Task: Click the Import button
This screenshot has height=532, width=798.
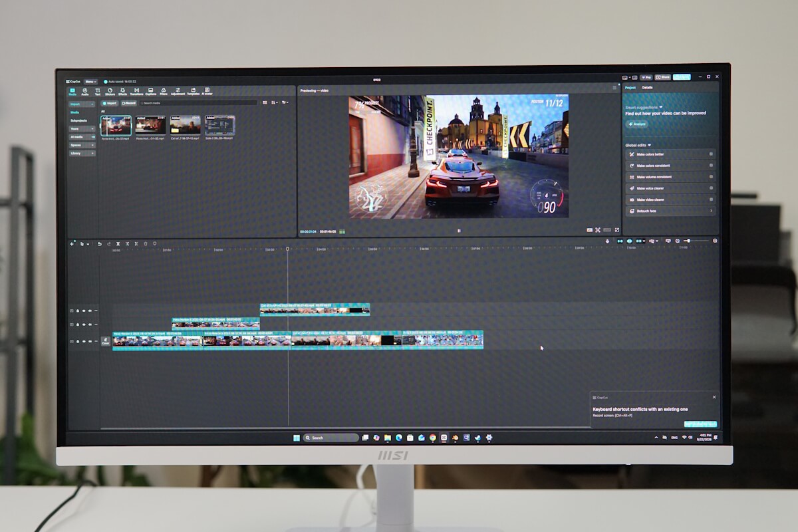Action: (x=110, y=103)
